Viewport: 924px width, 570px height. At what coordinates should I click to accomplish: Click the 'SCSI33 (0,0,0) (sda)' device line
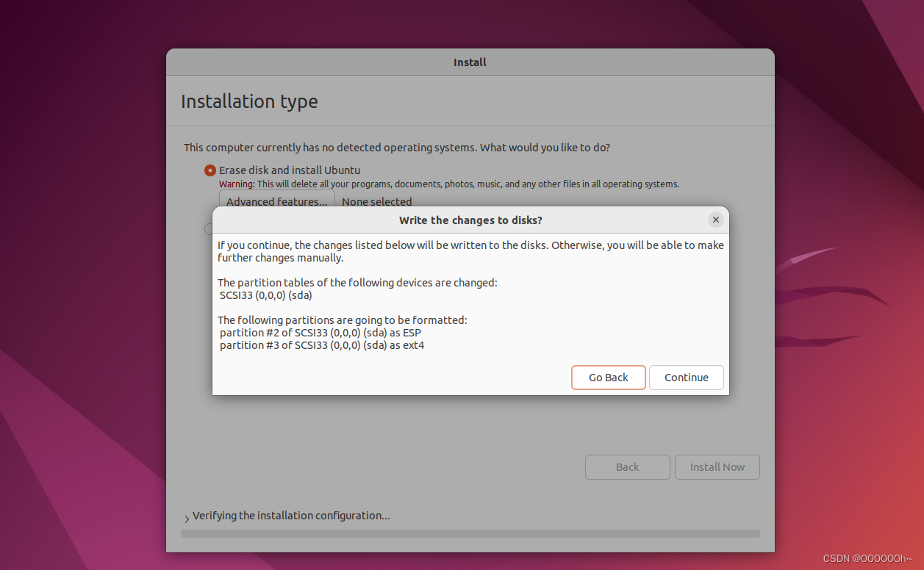coord(266,295)
